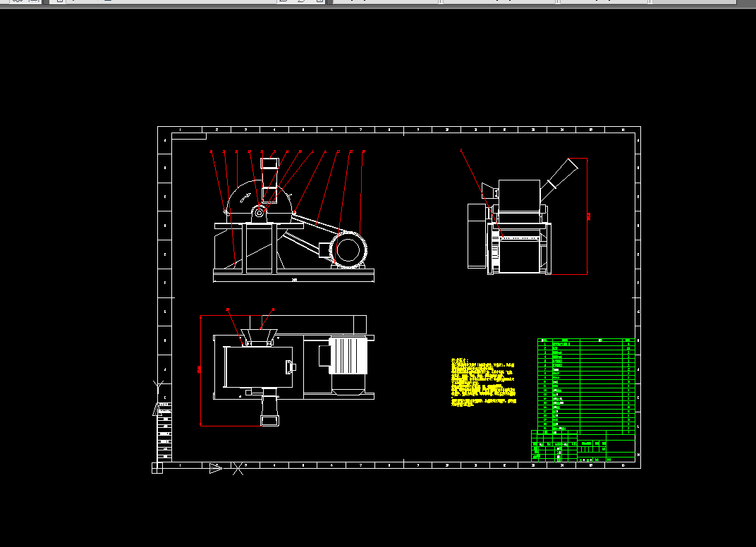Select the vertical red dimension left of the plan view

[x=200, y=370]
